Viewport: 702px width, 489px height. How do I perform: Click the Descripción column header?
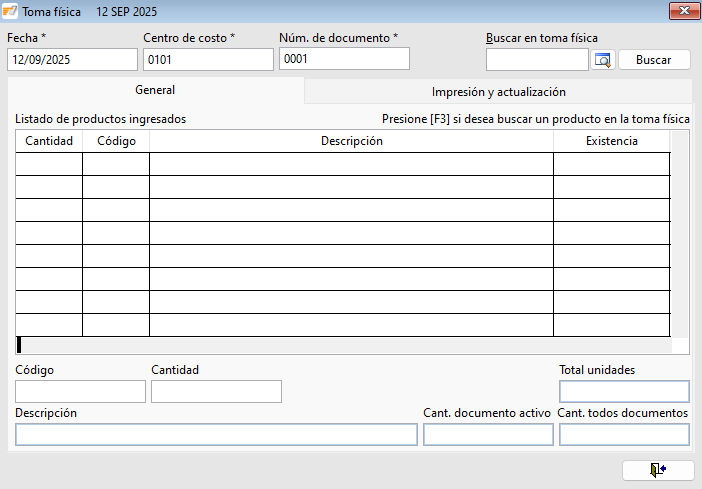pos(351,141)
